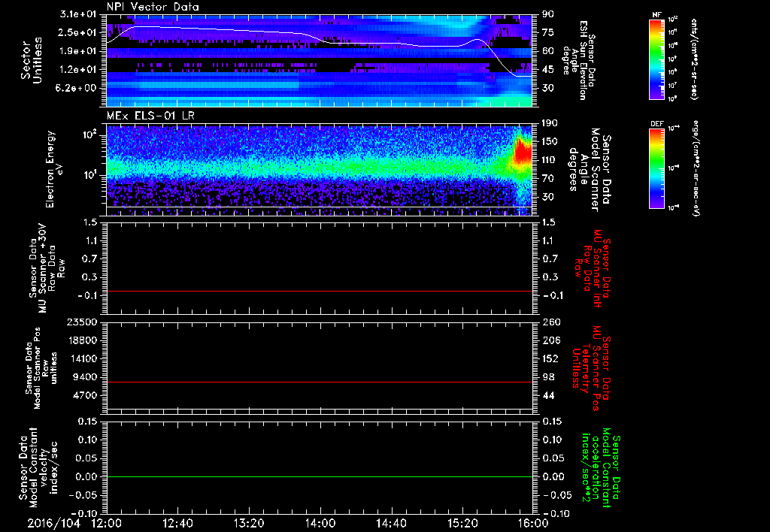Viewport: 770px width, 532px height.
Task: Click the '70' scanner angle tick label
Action: [548, 179]
